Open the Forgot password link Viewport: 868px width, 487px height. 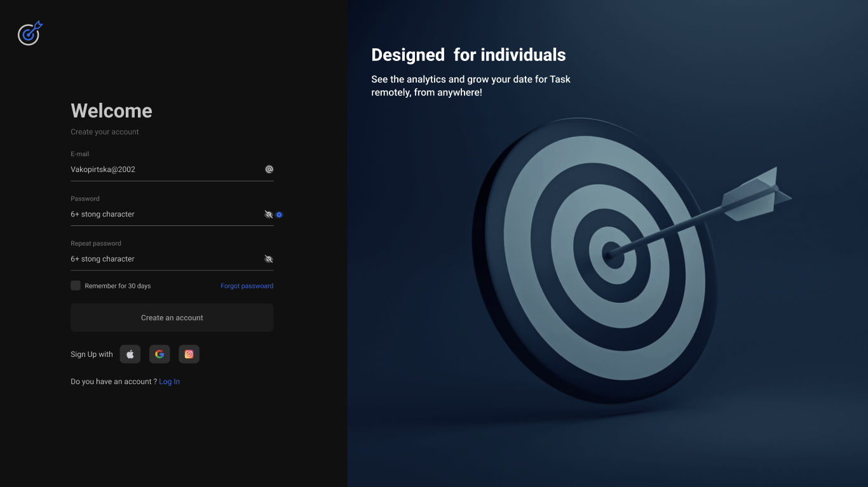click(x=247, y=286)
